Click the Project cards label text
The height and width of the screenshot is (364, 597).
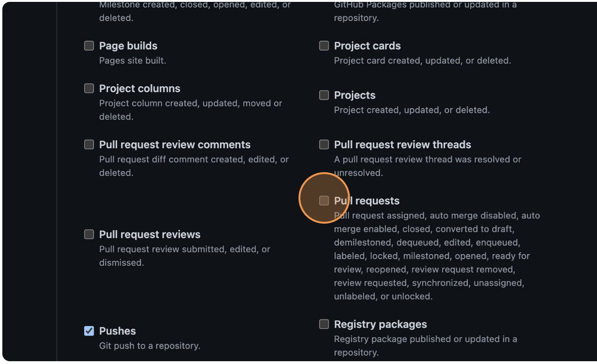tap(367, 45)
